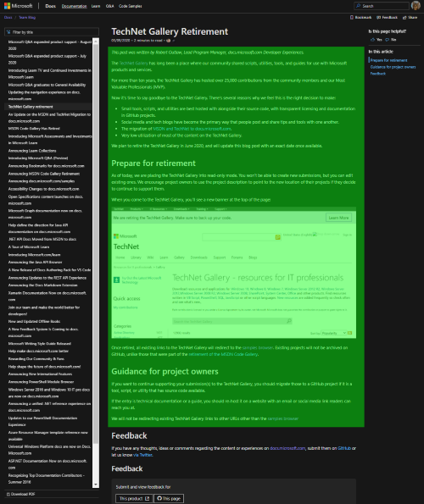Open Feedback from the top action bar
This screenshot has width=424, height=504.
tap(387, 17)
